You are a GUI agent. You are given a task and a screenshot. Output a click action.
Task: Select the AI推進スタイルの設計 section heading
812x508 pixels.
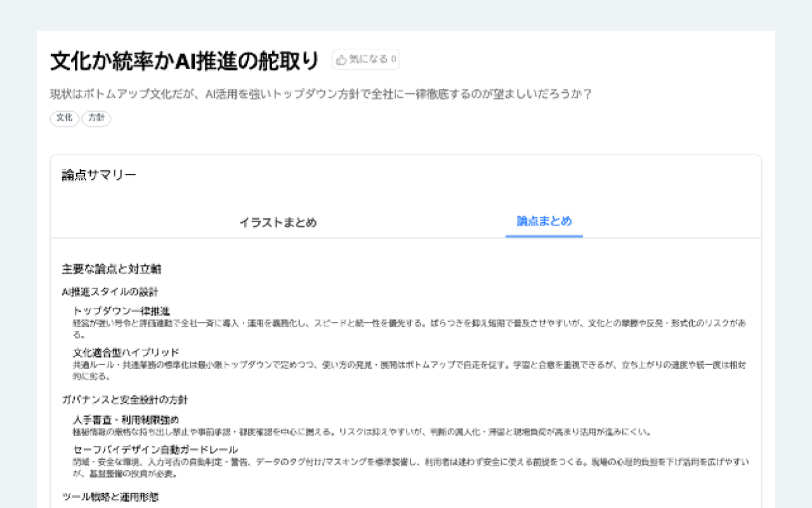point(110,292)
